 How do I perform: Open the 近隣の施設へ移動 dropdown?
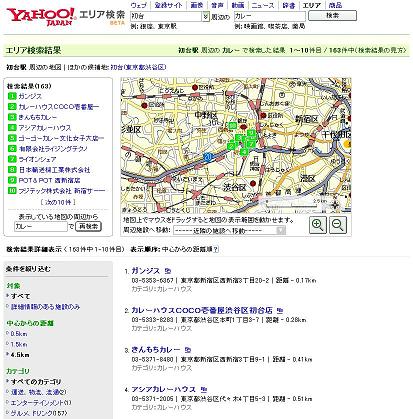[229, 230]
